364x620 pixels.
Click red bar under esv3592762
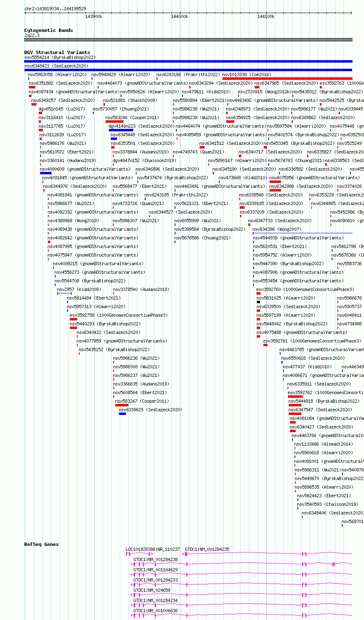coord(295,397)
